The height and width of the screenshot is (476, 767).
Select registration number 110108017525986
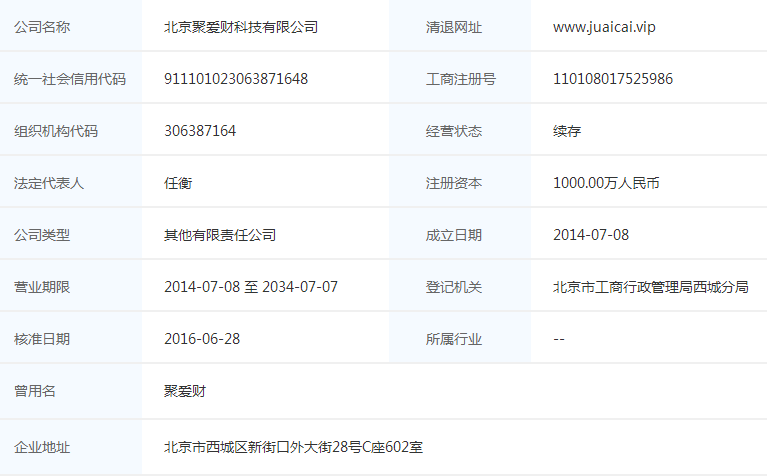click(x=613, y=79)
